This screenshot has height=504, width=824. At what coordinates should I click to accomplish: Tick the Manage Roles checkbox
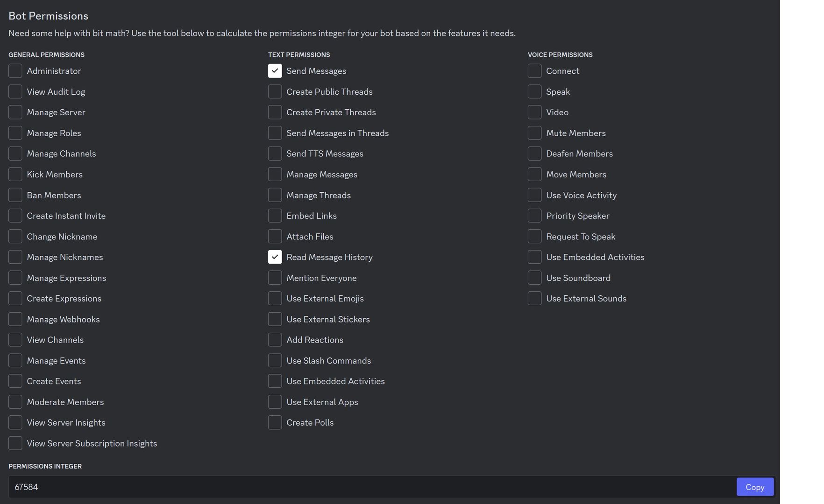pos(15,133)
